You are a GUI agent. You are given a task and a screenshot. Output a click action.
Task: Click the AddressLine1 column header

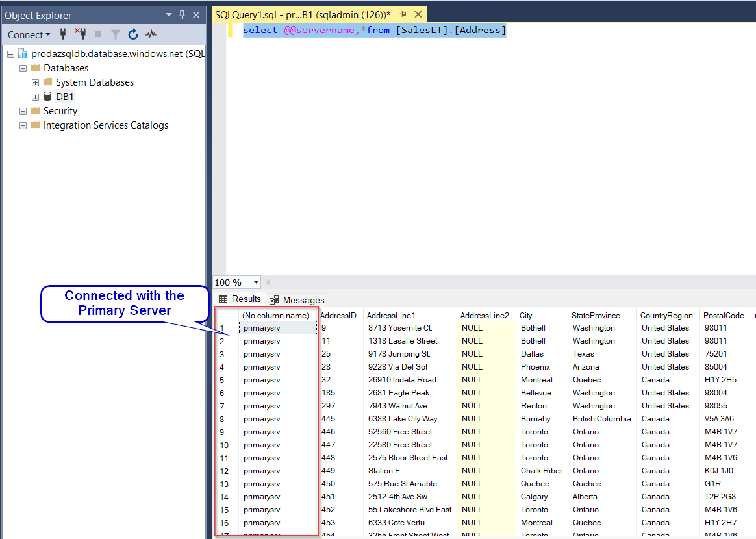point(410,316)
